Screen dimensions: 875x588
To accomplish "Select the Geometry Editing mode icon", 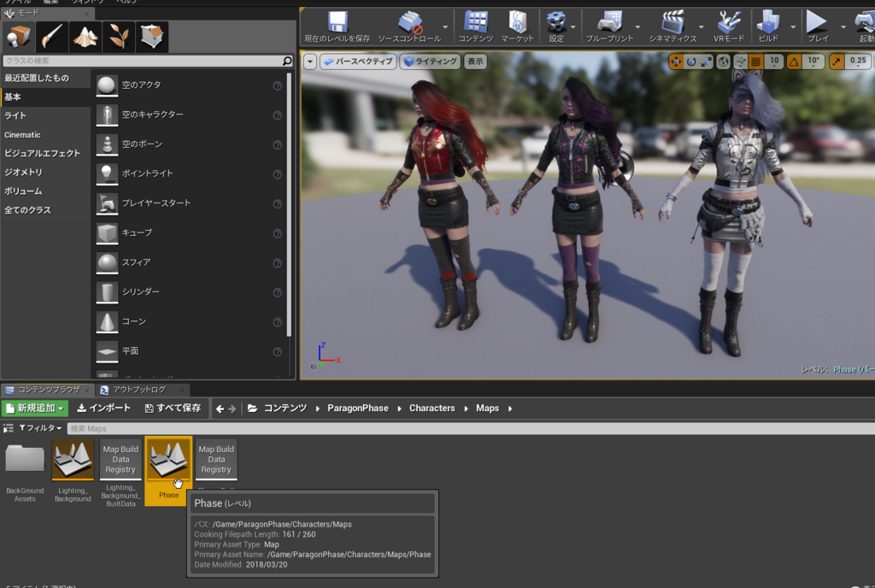I will [152, 37].
